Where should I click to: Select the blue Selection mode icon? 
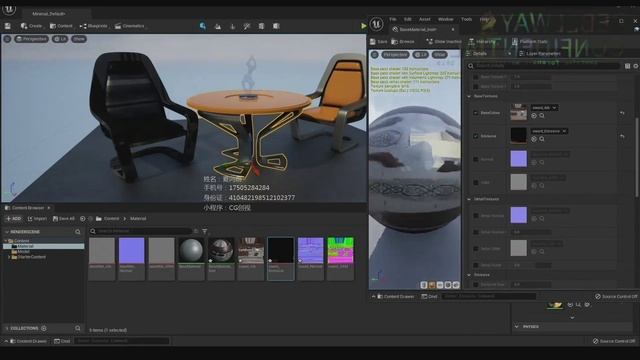point(203,26)
